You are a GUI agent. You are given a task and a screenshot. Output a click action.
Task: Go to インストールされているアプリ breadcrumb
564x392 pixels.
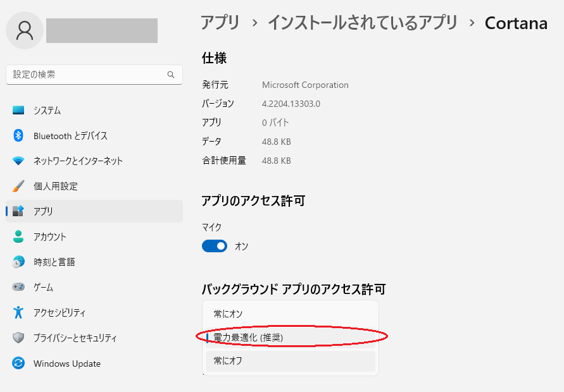363,23
